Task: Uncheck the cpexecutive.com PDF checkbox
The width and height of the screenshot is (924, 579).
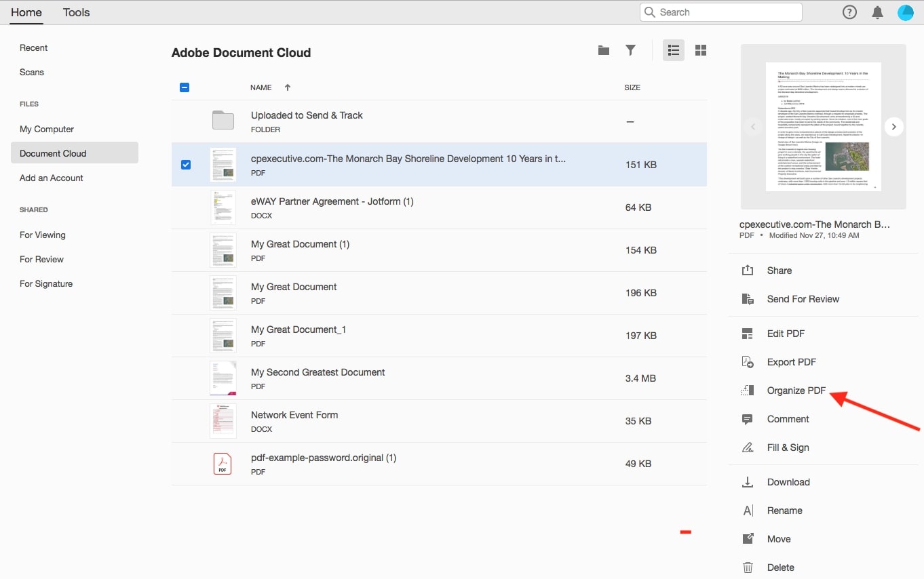Action: pyautogui.click(x=186, y=165)
